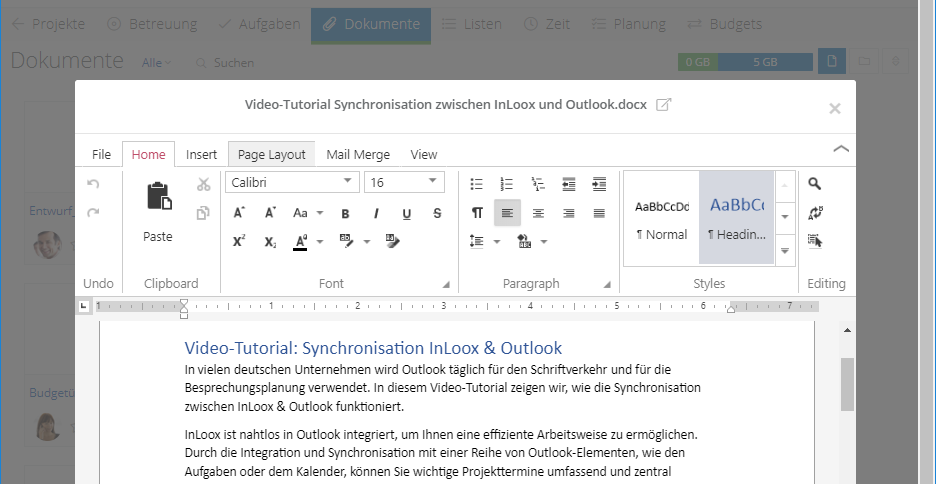936x484 pixels.
Task: Click the Find magnifier icon
Action: click(x=814, y=184)
